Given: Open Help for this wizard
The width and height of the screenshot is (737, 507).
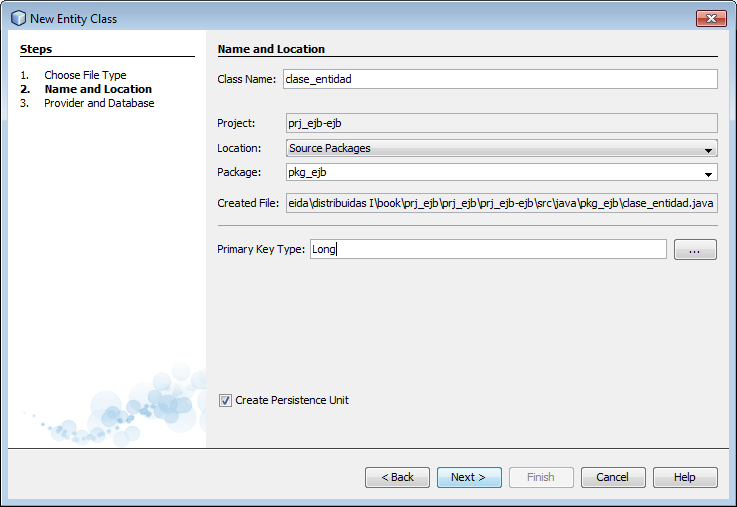Looking at the screenshot, I should click(x=684, y=477).
